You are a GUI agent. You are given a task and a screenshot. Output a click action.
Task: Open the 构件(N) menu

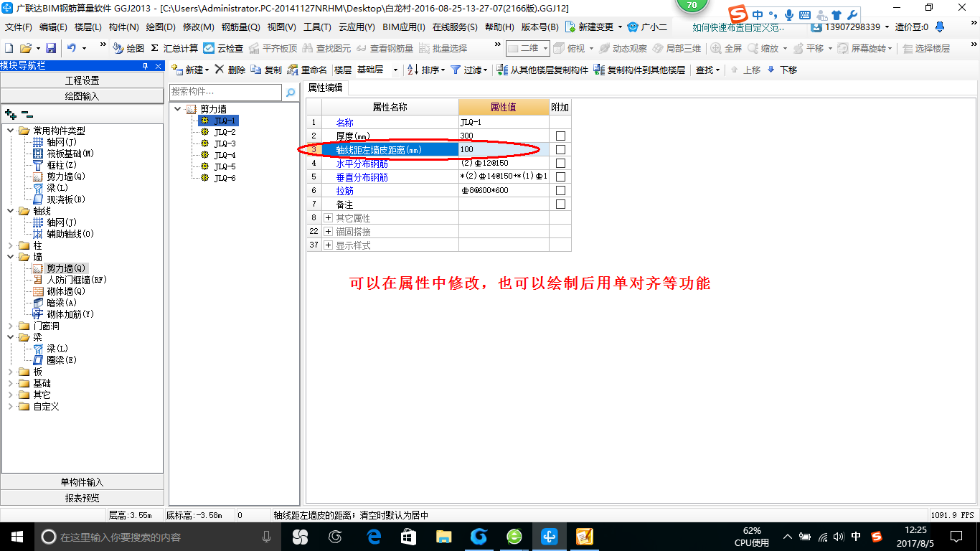click(x=124, y=27)
